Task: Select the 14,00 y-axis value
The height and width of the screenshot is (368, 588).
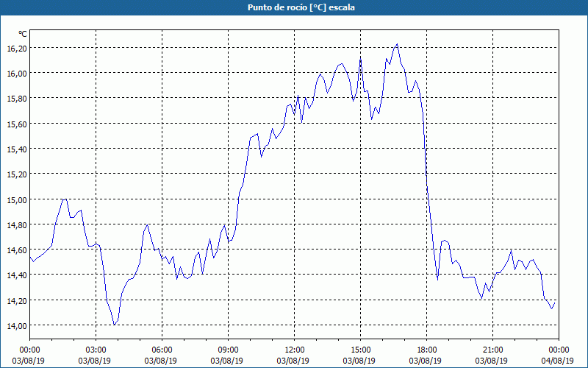Action: [17, 326]
